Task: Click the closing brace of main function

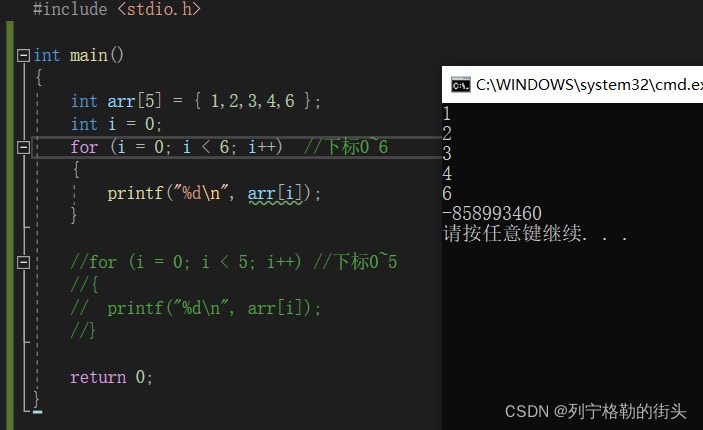Action: (37, 399)
